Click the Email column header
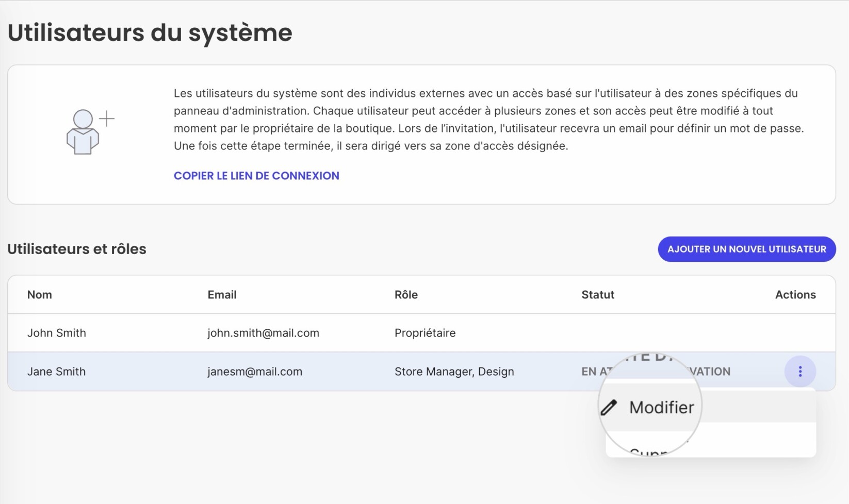 click(222, 295)
